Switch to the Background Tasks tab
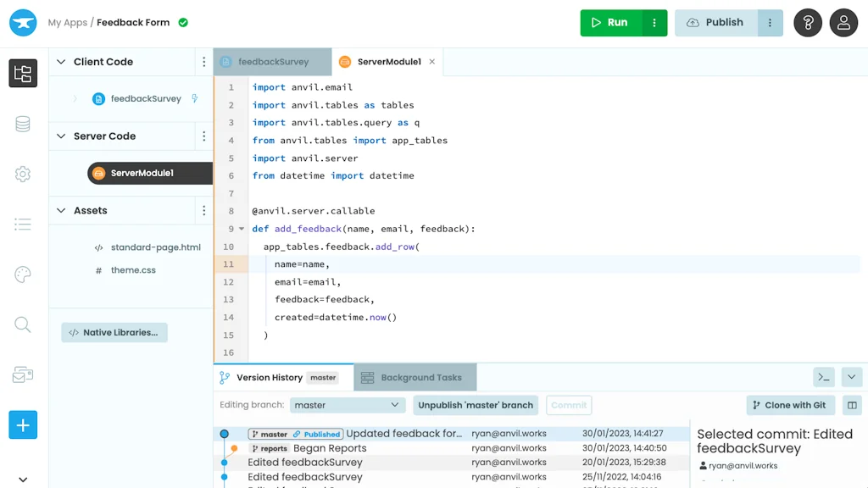Screen dimensions: 868x488 click(x=415, y=378)
